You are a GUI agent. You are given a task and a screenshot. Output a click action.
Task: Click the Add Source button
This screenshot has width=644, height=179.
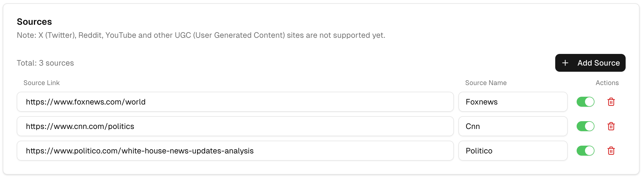coord(590,63)
